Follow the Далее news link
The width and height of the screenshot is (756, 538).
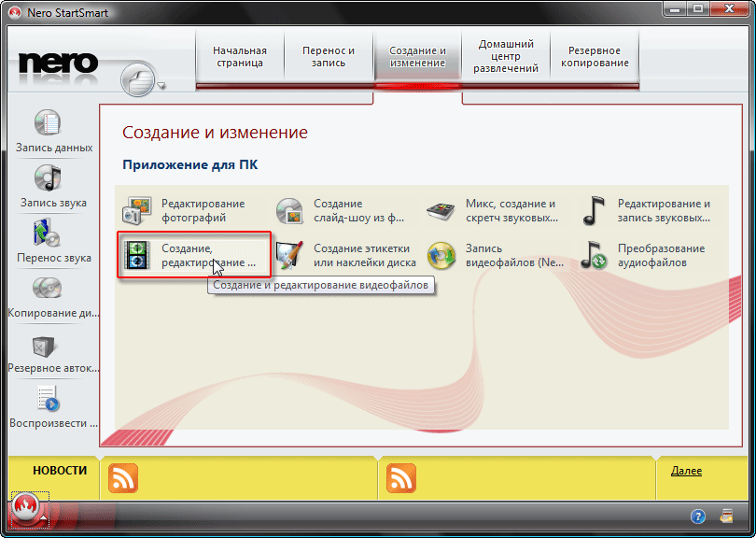click(686, 471)
